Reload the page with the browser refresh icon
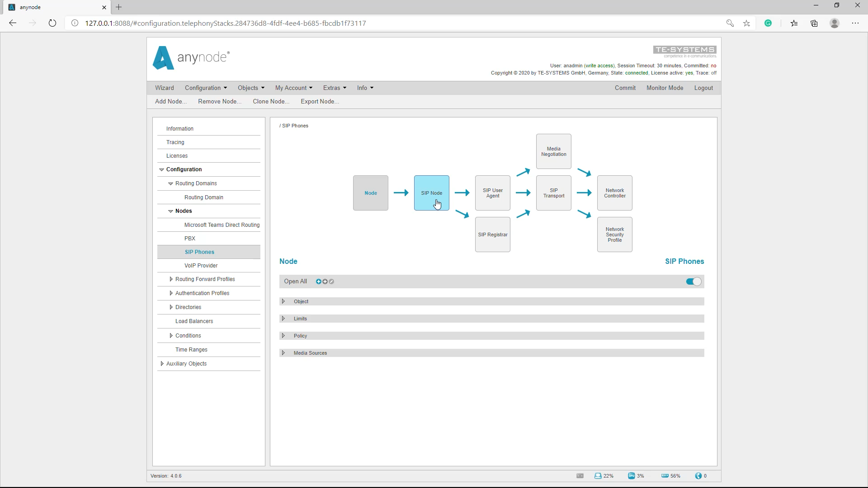Screen dimensions: 868x488 tap(52, 23)
